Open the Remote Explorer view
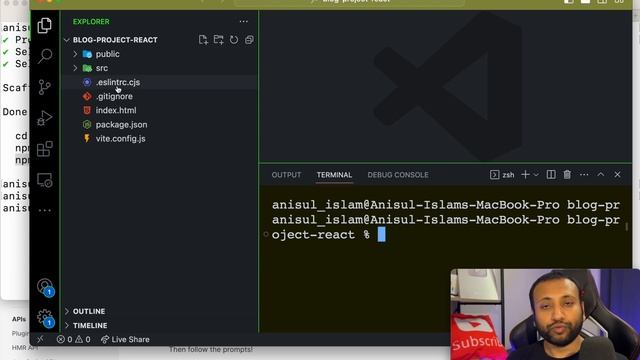Screen dimensions: 640x360 tap(44, 180)
